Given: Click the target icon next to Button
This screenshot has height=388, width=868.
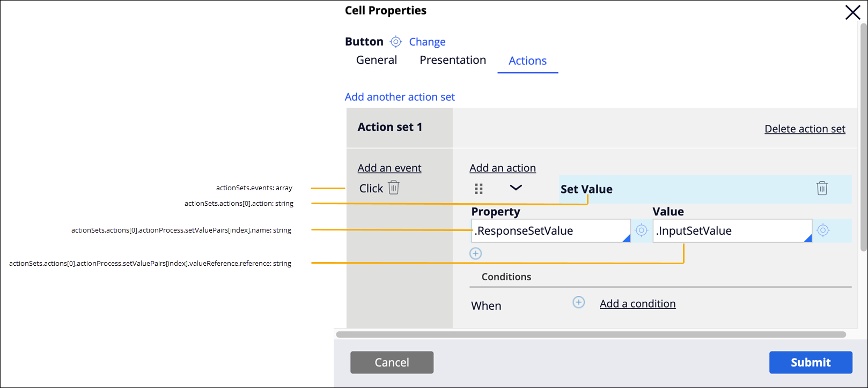Looking at the screenshot, I should [395, 42].
